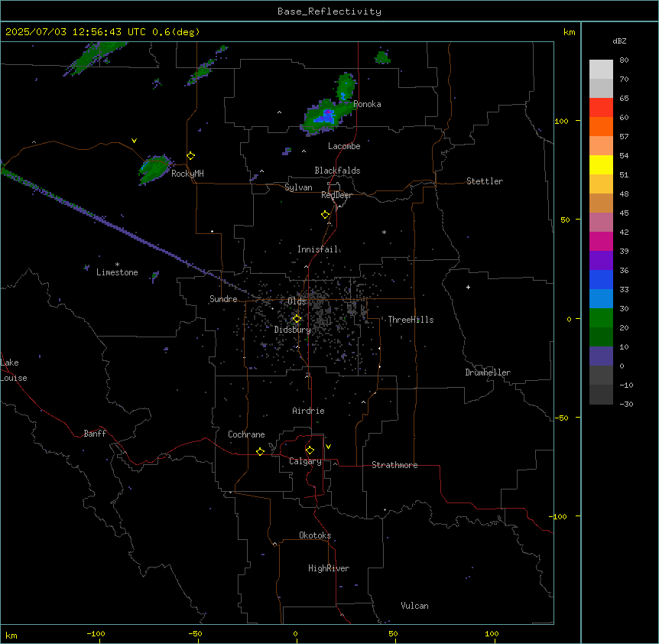The width and height of the screenshot is (659, 644).
Task: Select the dark blue 33-36 dBZ swatch
Action: click(x=601, y=280)
